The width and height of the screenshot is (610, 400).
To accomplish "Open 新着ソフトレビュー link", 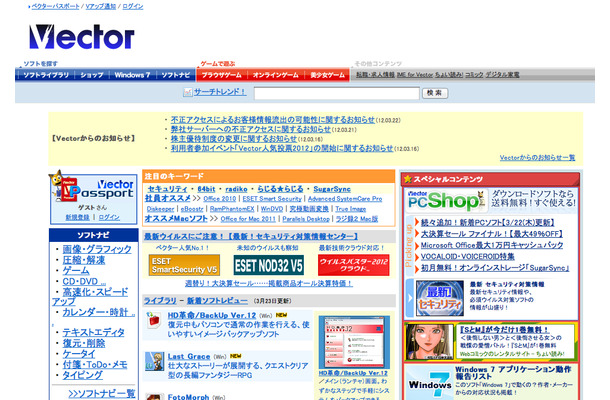I will coord(217,300).
